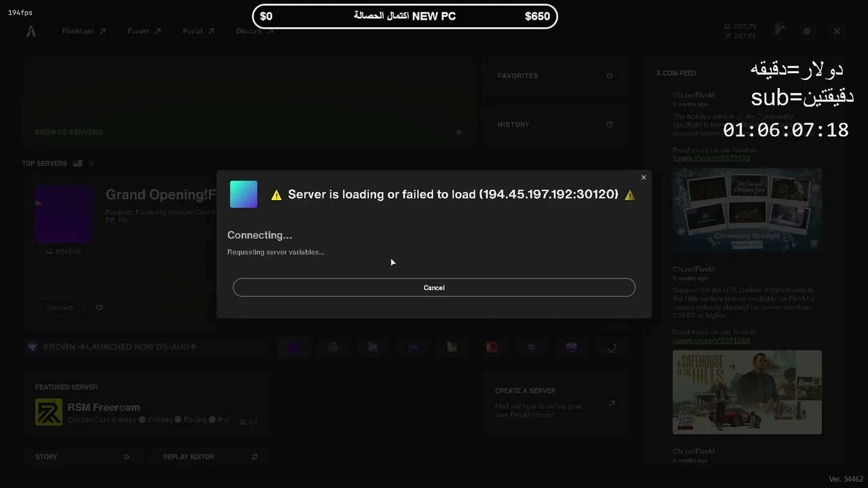Screen dimensions: 868x488
Task: Click the RSM Freeroam featured server logo
Action: [49, 412]
